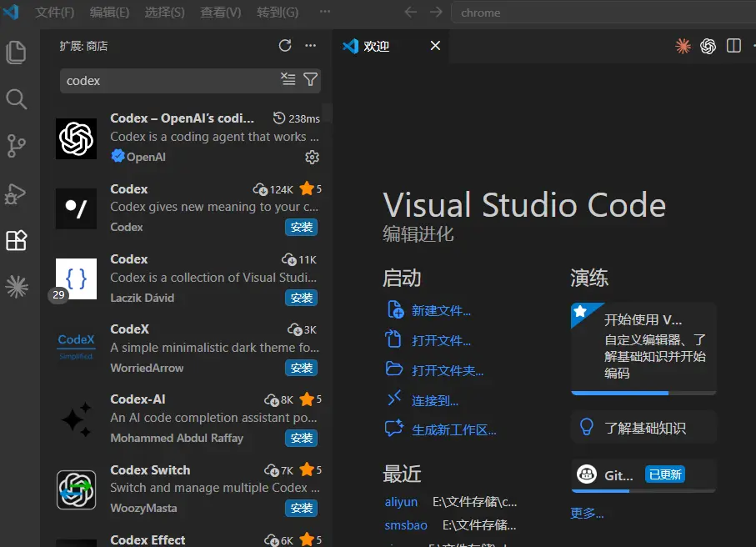Image resolution: width=756 pixels, height=547 pixels.
Task: Open Codex – OpenAI's coding agent extension entry
Action: pos(187,138)
